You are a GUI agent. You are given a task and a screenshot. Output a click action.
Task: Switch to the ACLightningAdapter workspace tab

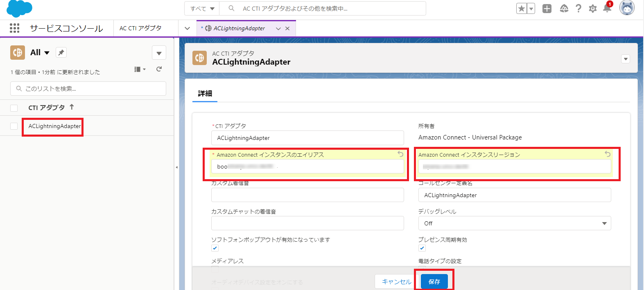[239, 28]
